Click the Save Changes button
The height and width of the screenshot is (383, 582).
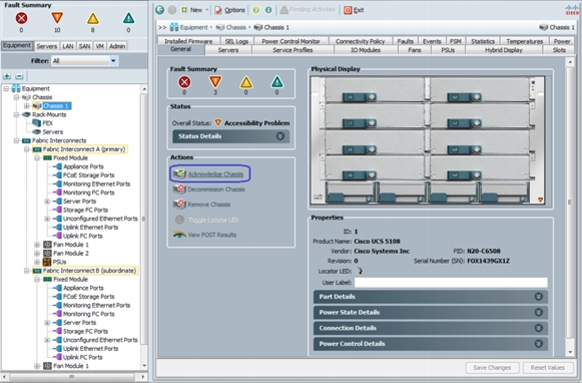(x=492, y=368)
